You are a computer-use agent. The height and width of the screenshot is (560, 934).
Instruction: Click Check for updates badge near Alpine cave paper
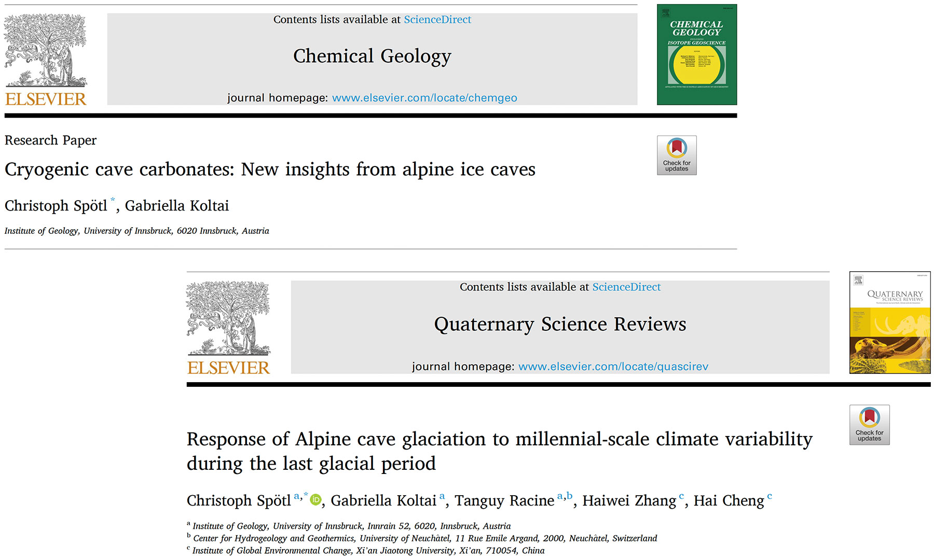coord(870,425)
